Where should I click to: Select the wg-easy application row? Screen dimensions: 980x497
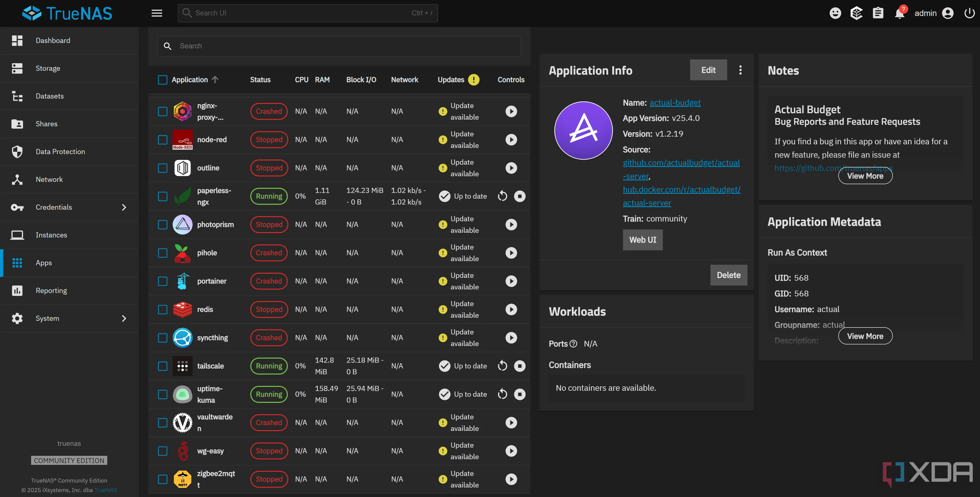point(339,451)
